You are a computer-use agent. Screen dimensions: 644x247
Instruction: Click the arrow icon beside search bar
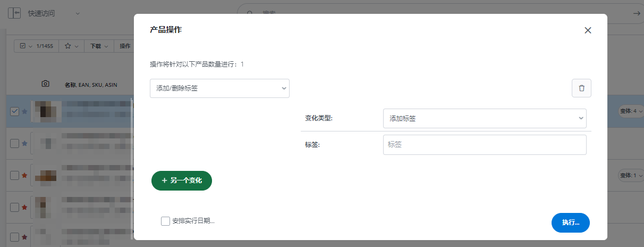click(637, 13)
